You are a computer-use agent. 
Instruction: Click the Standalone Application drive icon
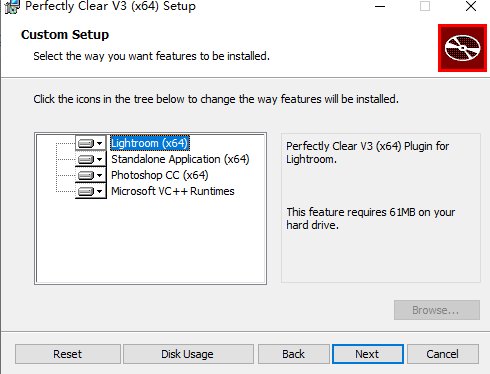point(86,159)
